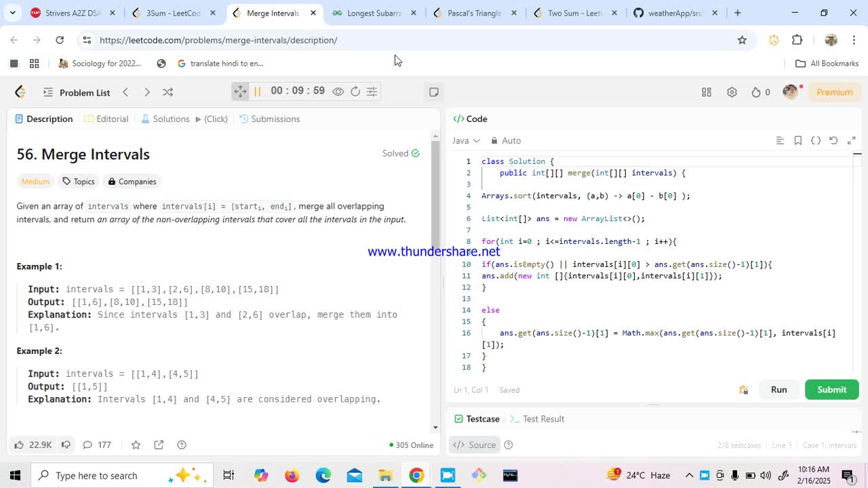Show hidden system tray icons

tap(689, 475)
